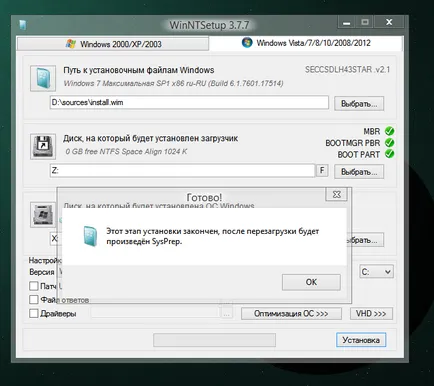Click the BOOTMGR PBR green check icon
Image resolution: width=434 pixels, height=386 pixels.
pyautogui.click(x=389, y=143)
